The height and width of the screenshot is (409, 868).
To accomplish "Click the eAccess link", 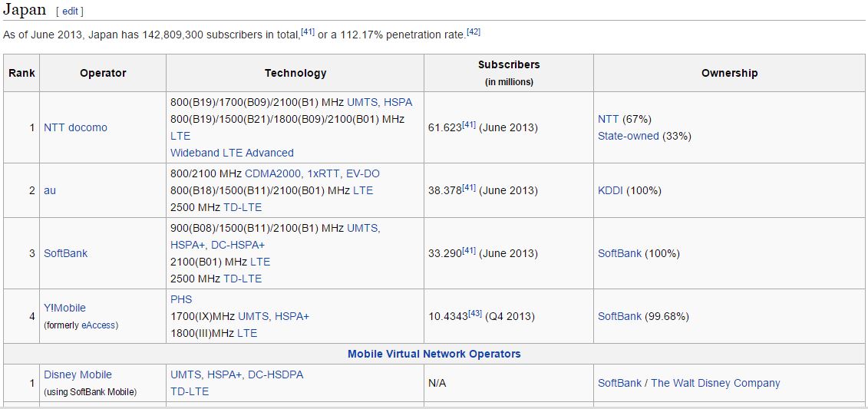I will coord(98,325).
